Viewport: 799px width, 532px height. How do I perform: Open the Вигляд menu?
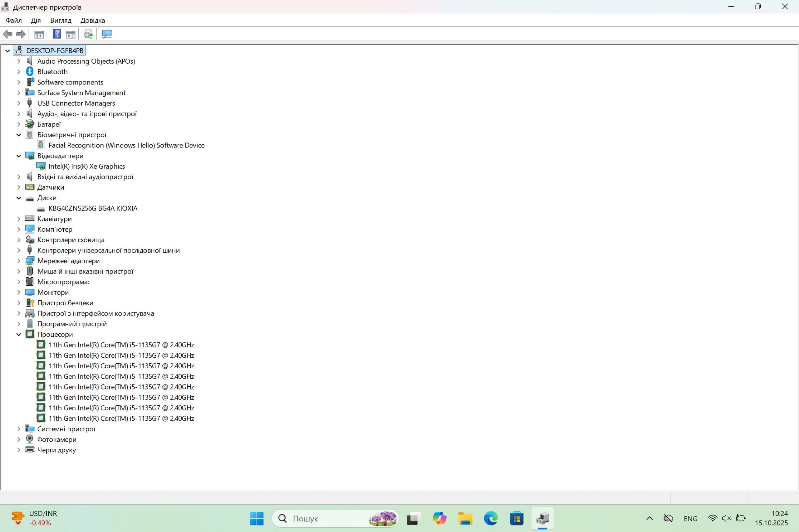[x=61, y=20]
